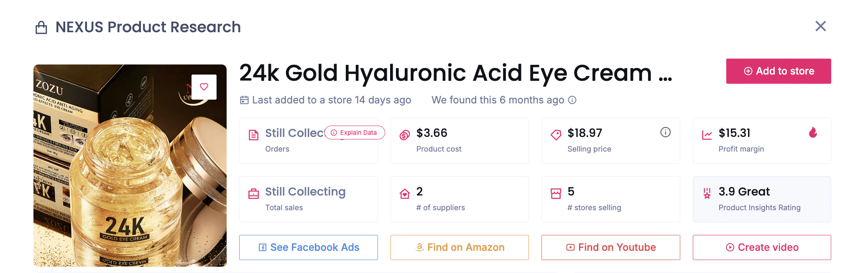Click the calendar icon near 'Last added to a store'
Viewport: 868px width, 273px height.
[244, 100]
